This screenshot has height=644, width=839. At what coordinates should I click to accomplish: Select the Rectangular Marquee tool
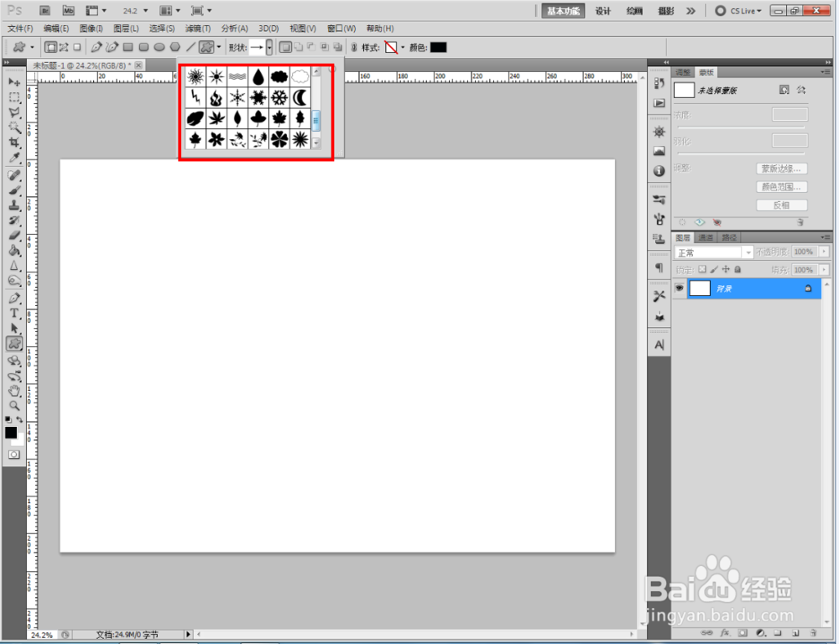click(14, 97)
